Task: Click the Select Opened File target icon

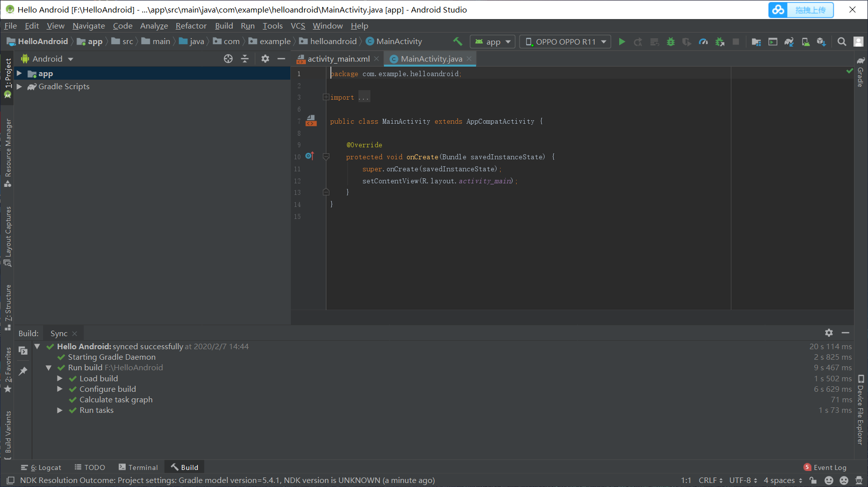Action: pos(228,59)
